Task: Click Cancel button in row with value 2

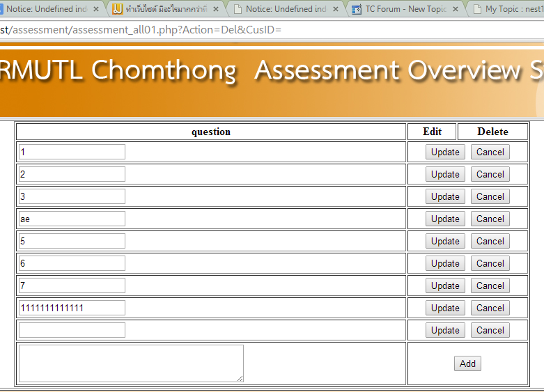Action: coord(490,174)
